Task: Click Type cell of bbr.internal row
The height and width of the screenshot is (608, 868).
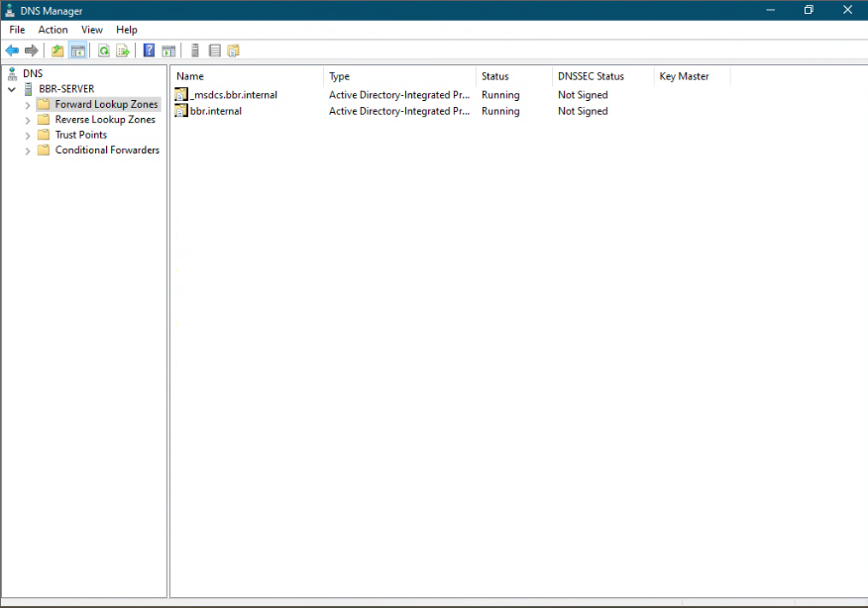Action: [399, 111]
